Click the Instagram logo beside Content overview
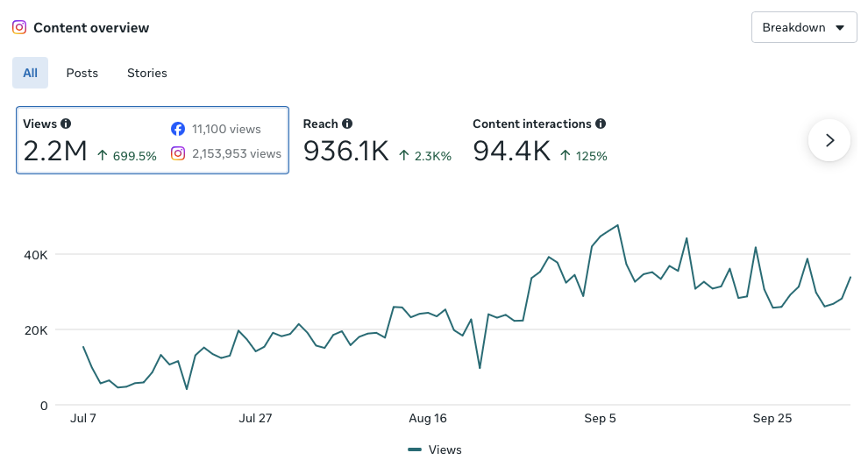Viewport: 868px width, 460px height. click(x=19, y=28)
